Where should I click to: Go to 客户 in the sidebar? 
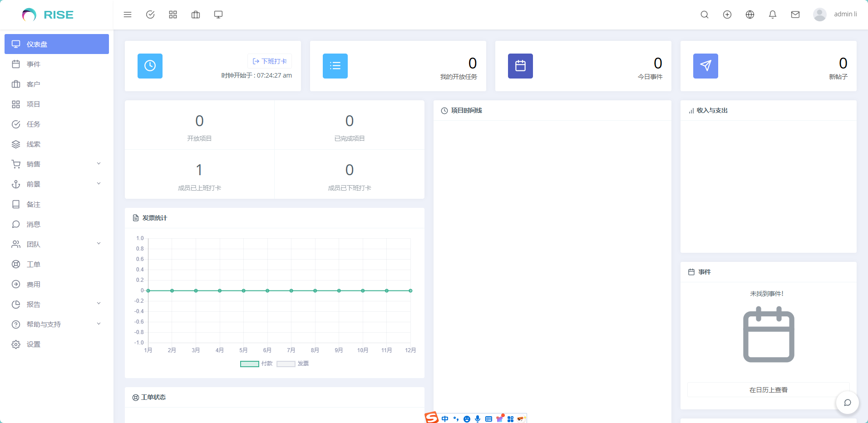point(33,84)
